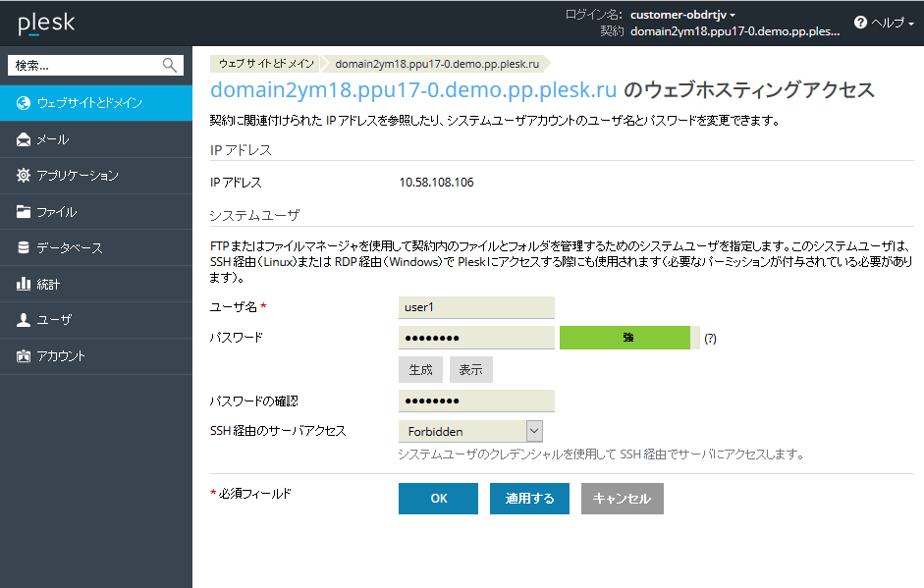Click the Statistics bar chart icon
The height and width of the screenshot is (588, 924).
(24, 285)
